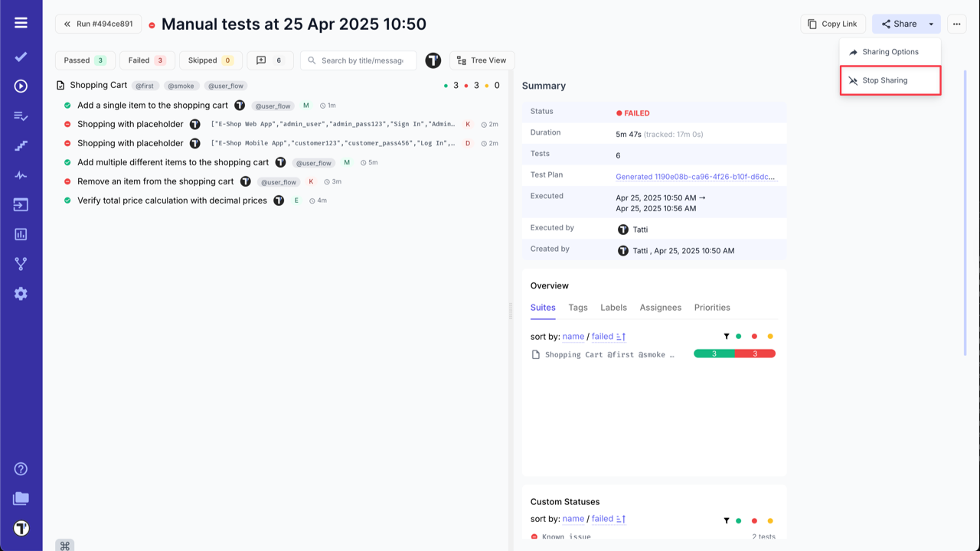The height and width of the screenshot is (551, 980).
Task: Open the Milestones steps icon in sidebar
Action: (x=21, y=145)
